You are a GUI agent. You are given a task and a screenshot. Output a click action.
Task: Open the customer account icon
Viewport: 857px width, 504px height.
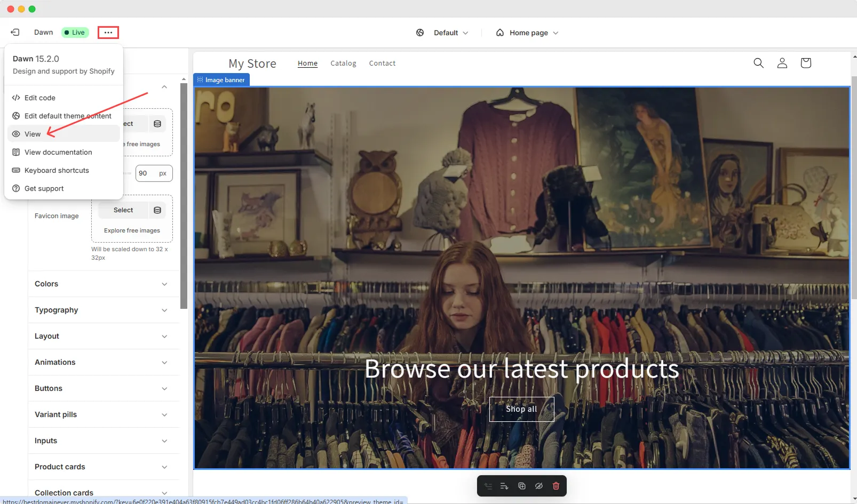coord(782,63)
